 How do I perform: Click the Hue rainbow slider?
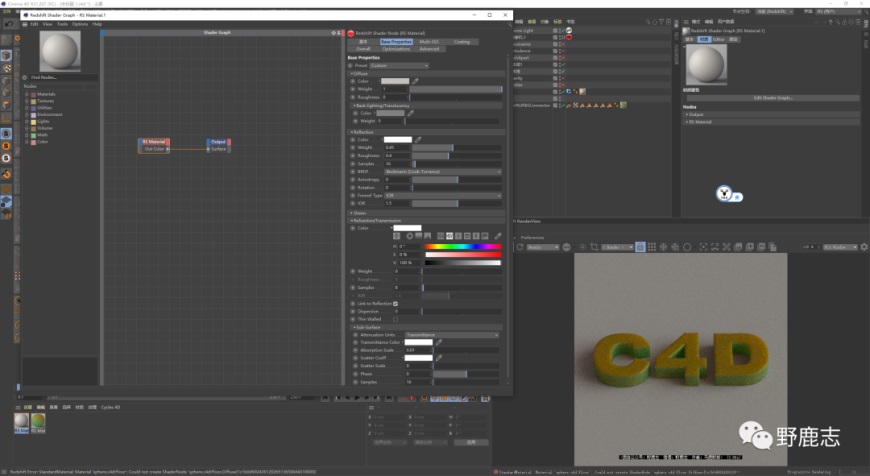(x=463, y=246)
